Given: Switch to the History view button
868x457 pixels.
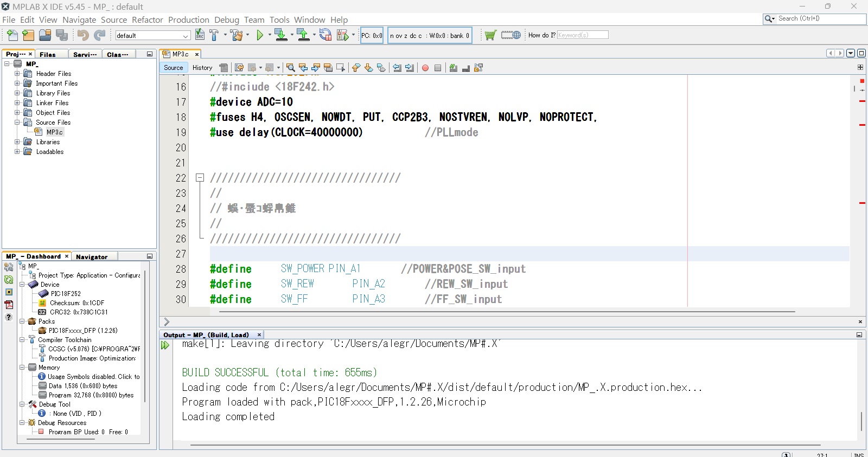Looking at the screenshot, I should click(202, 68).
